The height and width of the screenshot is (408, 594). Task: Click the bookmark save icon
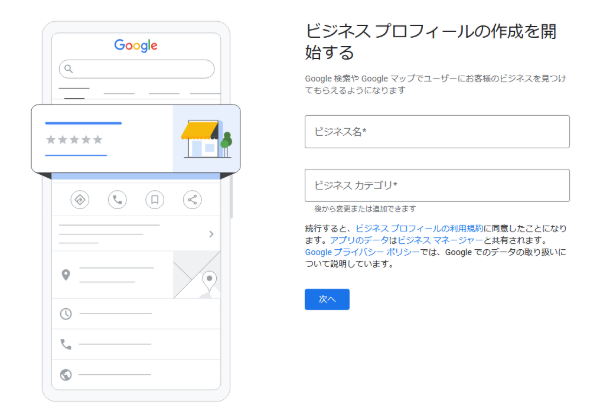[155, 200]
